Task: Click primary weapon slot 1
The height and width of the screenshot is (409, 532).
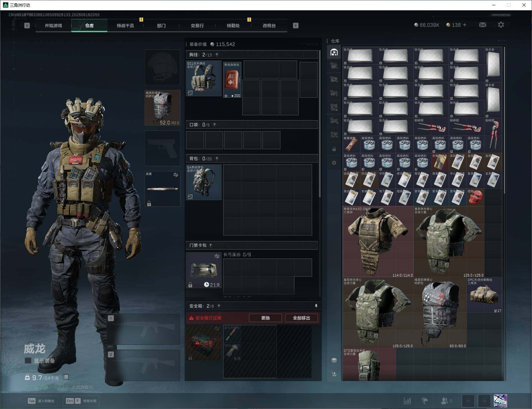Action: [143, 329]
